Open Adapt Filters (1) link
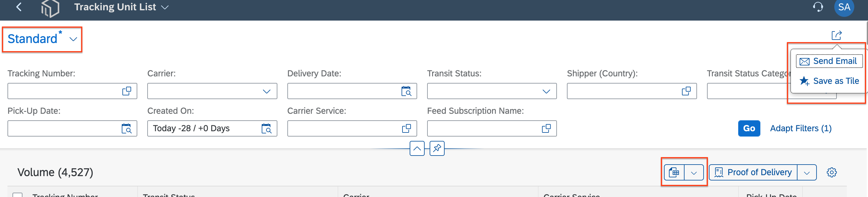 pos(801,128)
